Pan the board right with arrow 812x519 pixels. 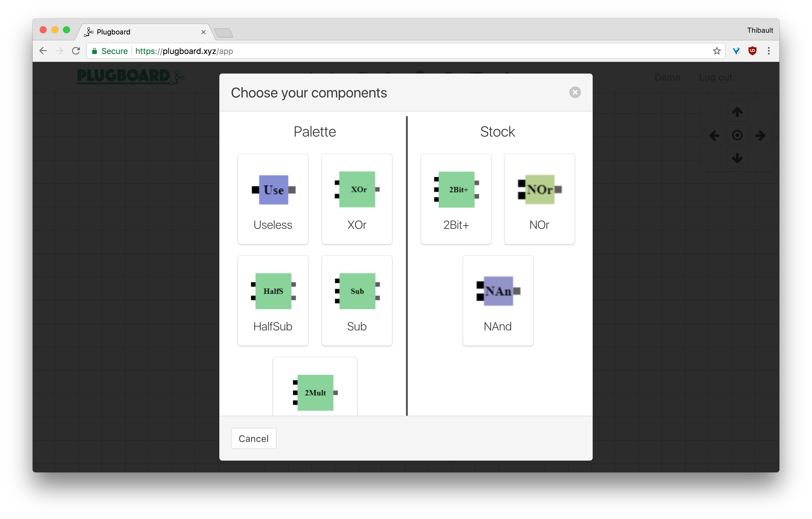[760, 136]
